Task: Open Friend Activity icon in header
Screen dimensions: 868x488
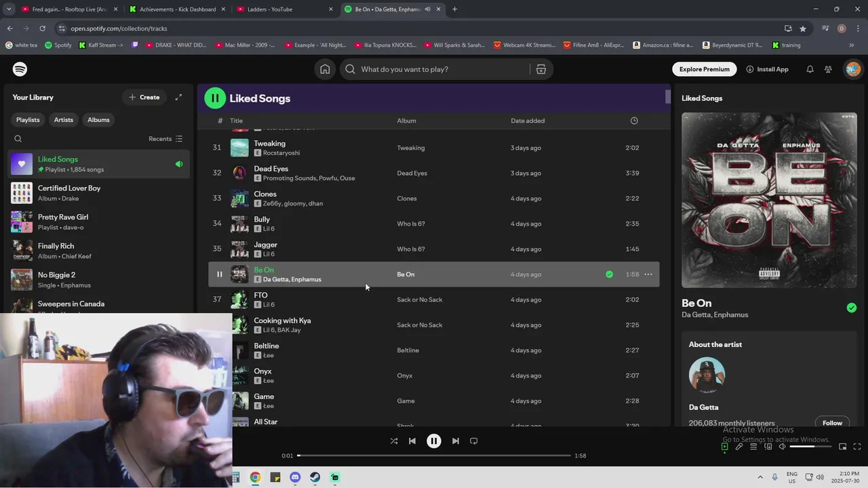Action: pos(828,69)
